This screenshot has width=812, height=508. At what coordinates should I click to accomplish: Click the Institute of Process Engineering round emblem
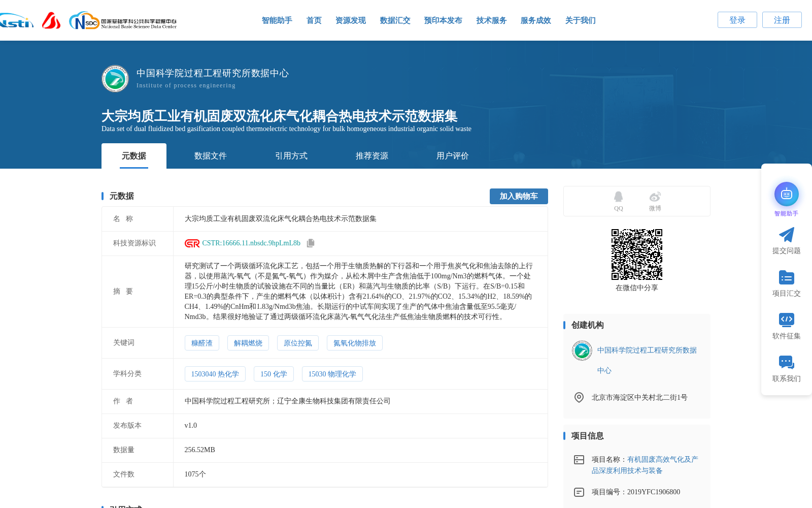tap(115, 78)
